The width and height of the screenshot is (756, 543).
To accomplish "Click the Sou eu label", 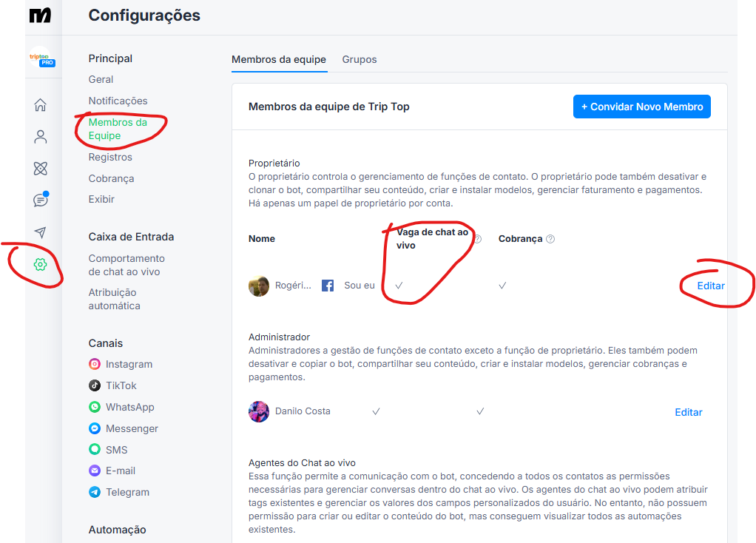I will [360, 286].
